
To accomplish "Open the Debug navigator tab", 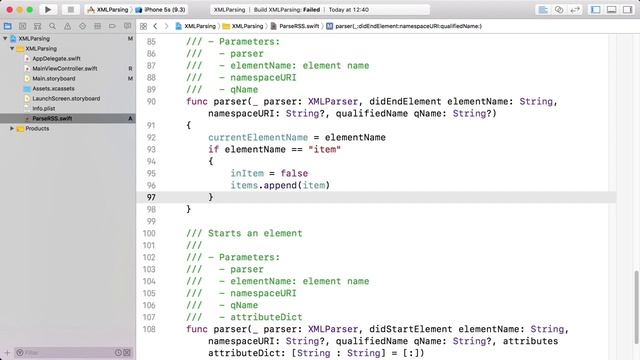I will pyautogui.click(x=97, y=26).
